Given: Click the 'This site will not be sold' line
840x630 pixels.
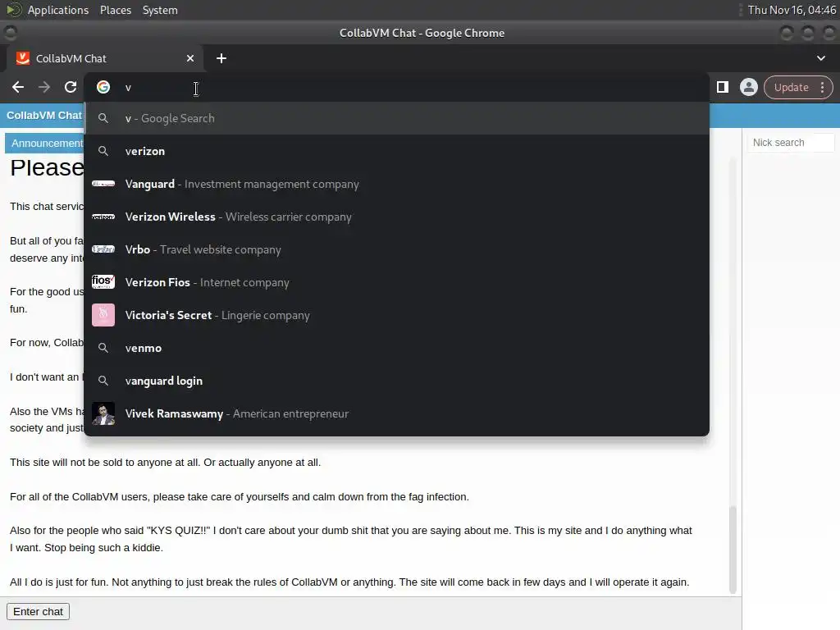Looking at the screenshot, I should point(165,463).
